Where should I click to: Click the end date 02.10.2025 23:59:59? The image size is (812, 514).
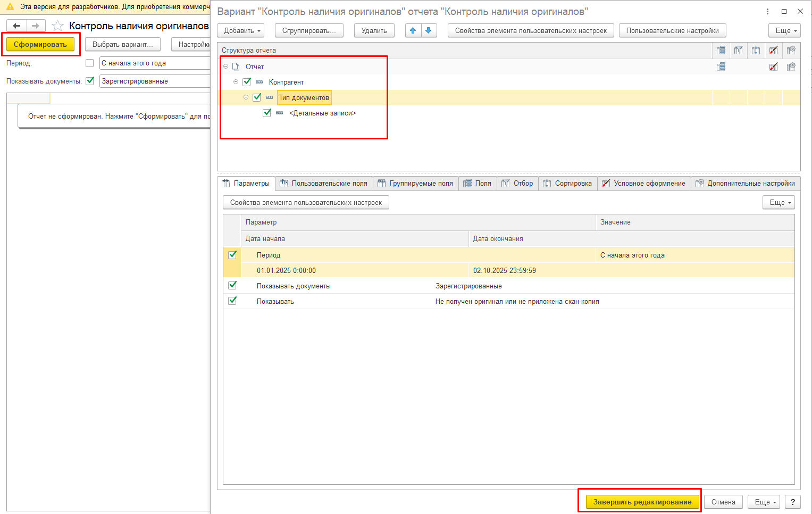[x=505, y=270]
